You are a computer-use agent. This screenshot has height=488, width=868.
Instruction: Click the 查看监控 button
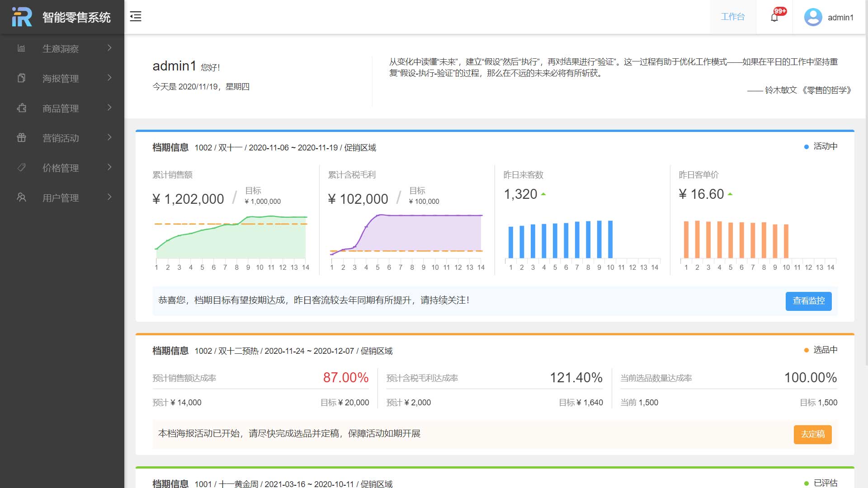pyautogui.click(x=808, y=301)
